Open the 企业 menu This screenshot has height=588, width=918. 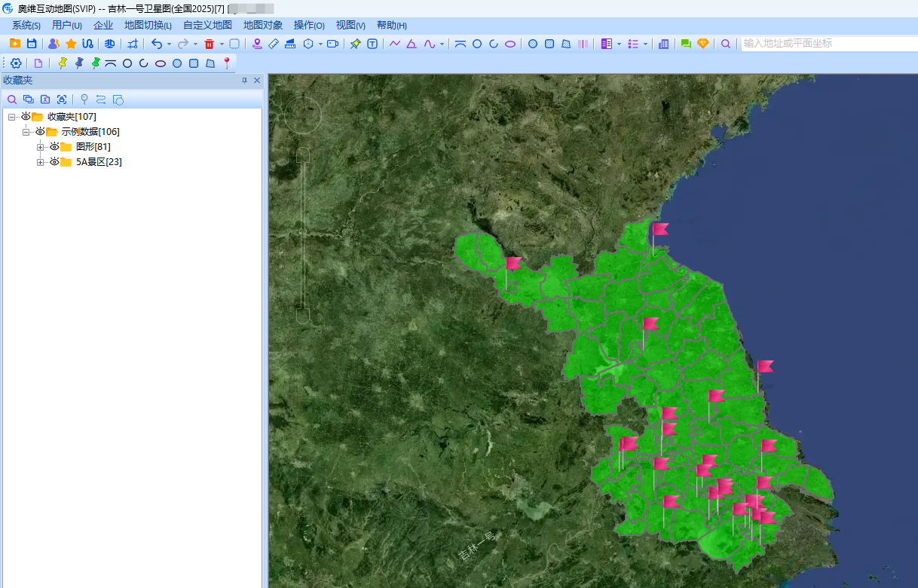coord(103,26)
